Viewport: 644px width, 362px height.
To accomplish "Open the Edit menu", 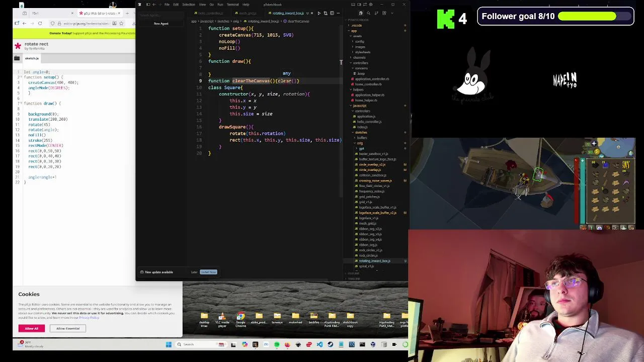I will coord(176,5).
